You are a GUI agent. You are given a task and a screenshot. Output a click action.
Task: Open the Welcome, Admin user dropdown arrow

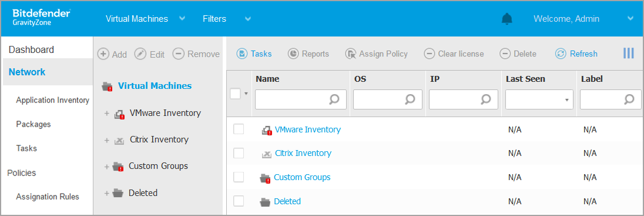pyautogui.click(x=631, y=18)
